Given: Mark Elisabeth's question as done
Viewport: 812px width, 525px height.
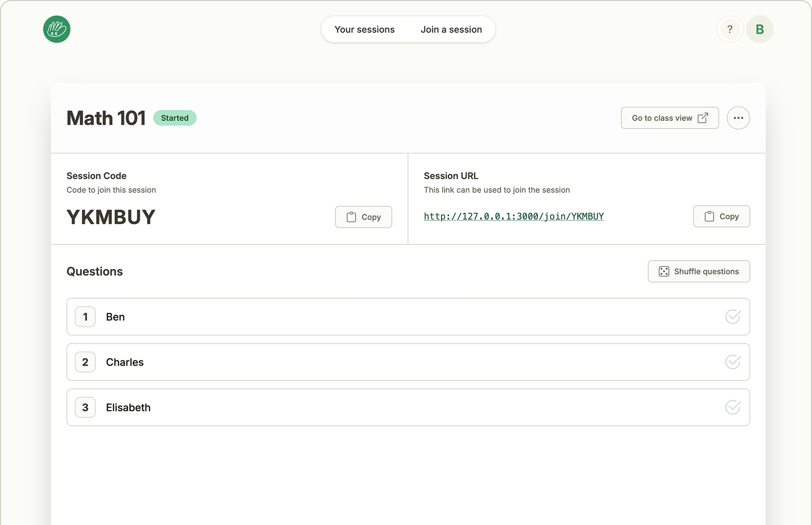Looking at the screenshot, I should coord(733,407).
